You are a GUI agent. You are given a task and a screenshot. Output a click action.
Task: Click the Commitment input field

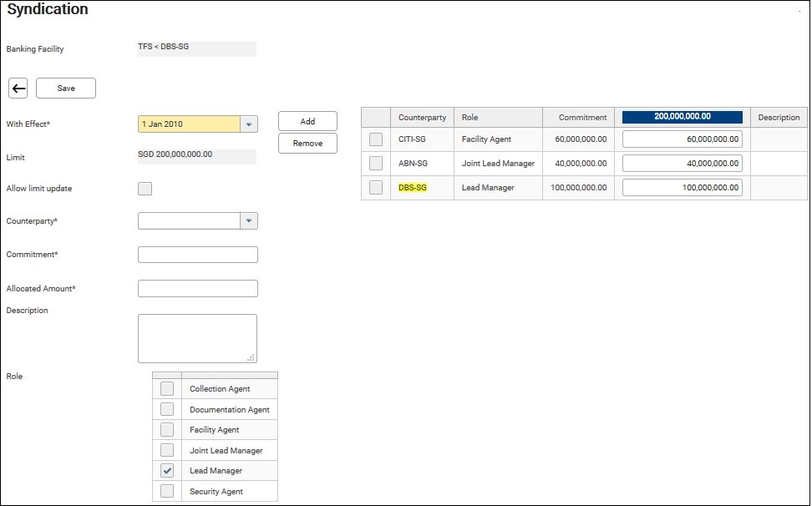(197, 255)
